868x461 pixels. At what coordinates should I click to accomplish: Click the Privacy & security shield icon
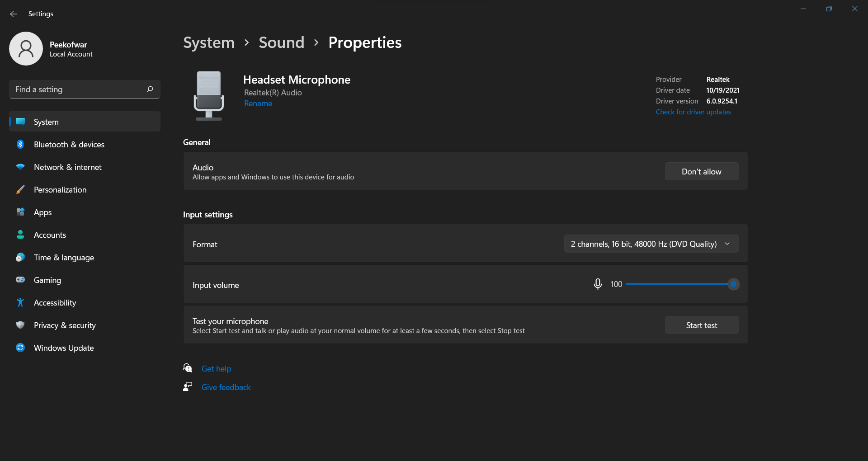[x=20, y=325]
